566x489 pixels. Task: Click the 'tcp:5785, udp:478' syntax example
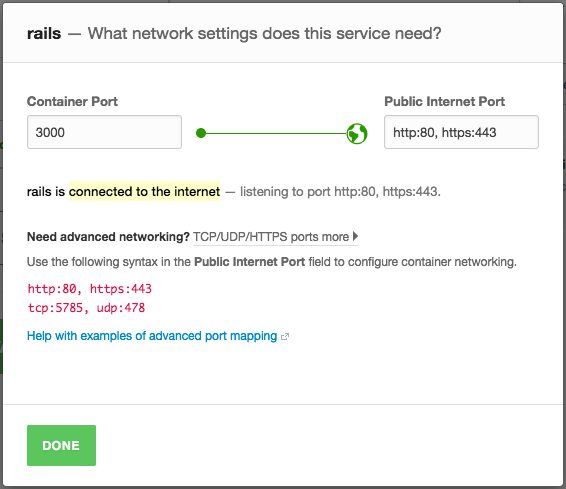pyautogui.click(x=86, y=308)
